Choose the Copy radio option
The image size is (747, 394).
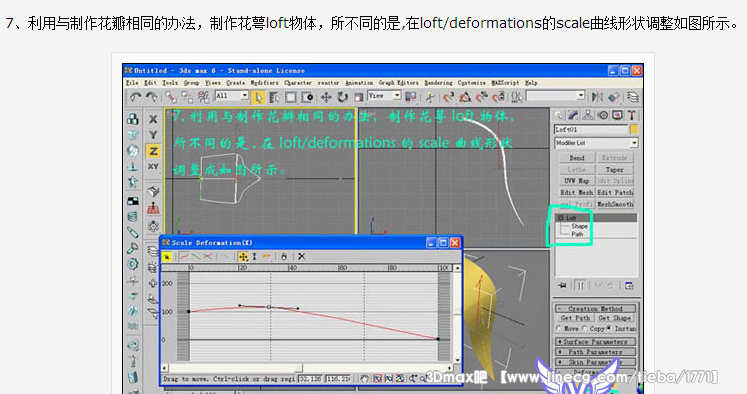click(x=585, y=328)
